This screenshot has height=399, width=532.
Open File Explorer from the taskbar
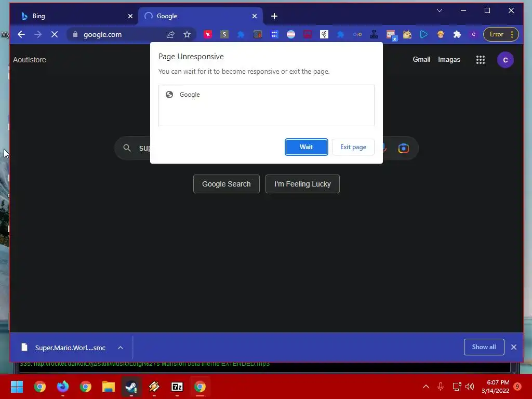pos(109,387)
